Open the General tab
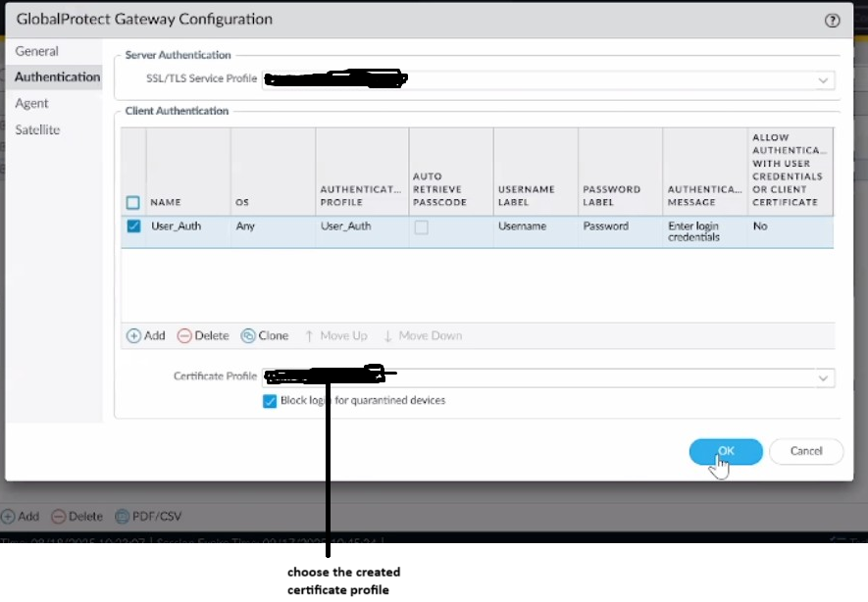The image size is (868, 602). click(36, 51)
